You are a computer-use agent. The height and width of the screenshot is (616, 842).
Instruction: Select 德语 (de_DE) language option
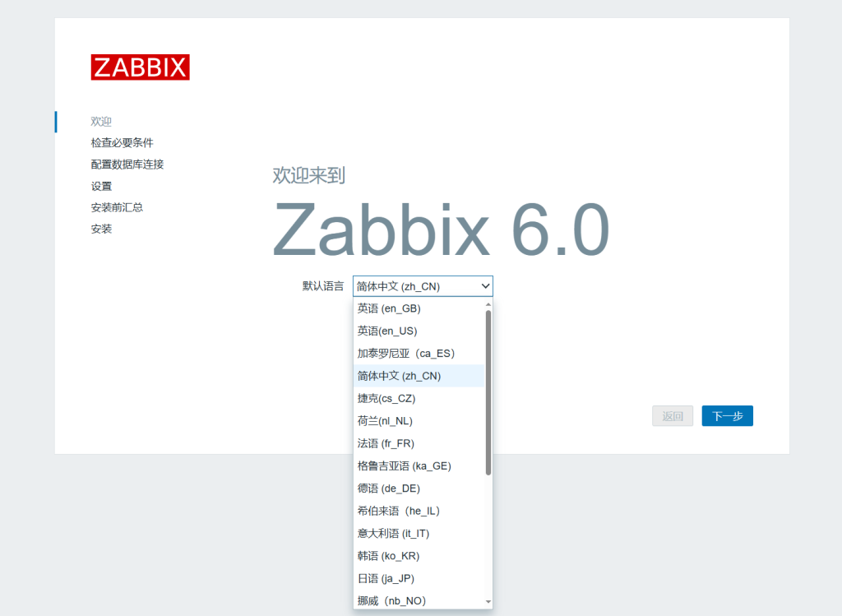click(x=419, y=489)
